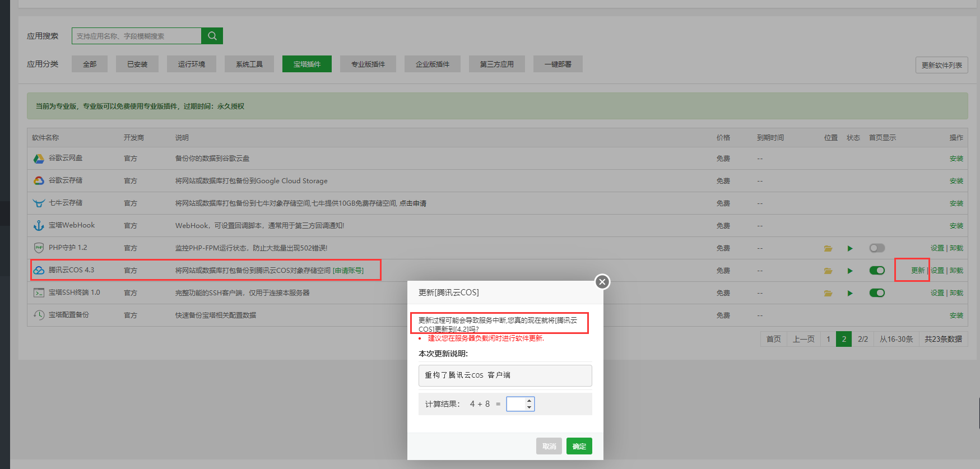Select the 全部 category tab
This screenshot has height=469, width=980.
click(x=90, y=64)
